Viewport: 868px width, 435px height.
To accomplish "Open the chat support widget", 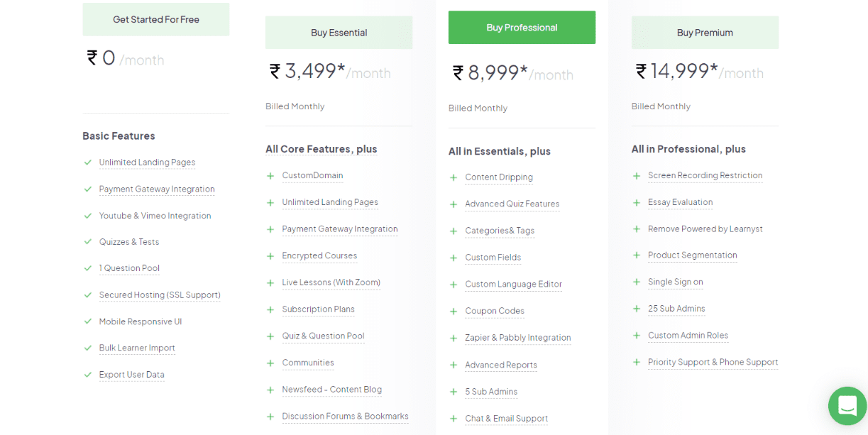I will pyautogui.click(x=847, y=406).
